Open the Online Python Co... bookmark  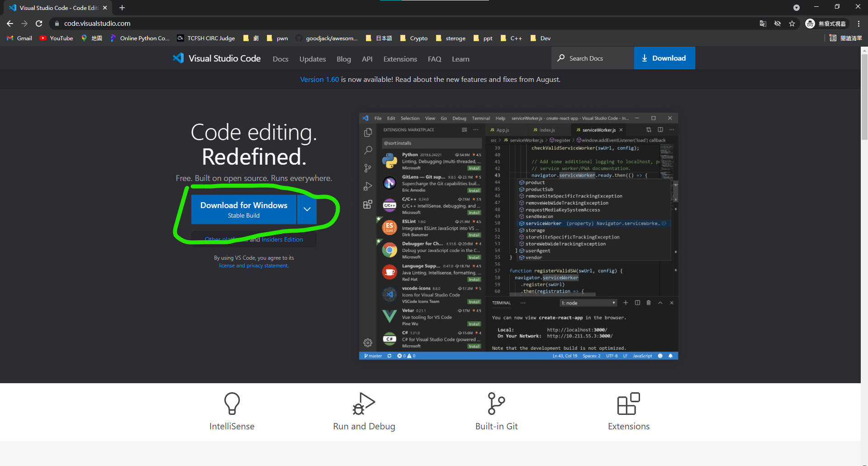[140, 38]
